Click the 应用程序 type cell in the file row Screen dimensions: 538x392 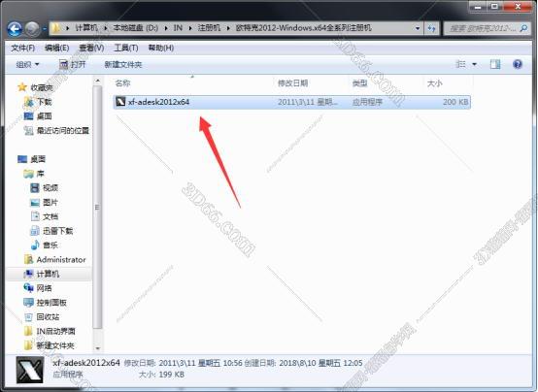click(x=367, y=102)
